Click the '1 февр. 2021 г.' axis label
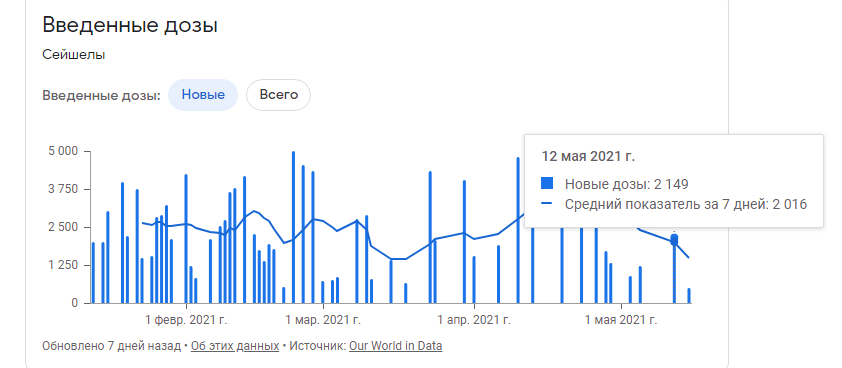The image size is (842, 368). coord(186,321)
